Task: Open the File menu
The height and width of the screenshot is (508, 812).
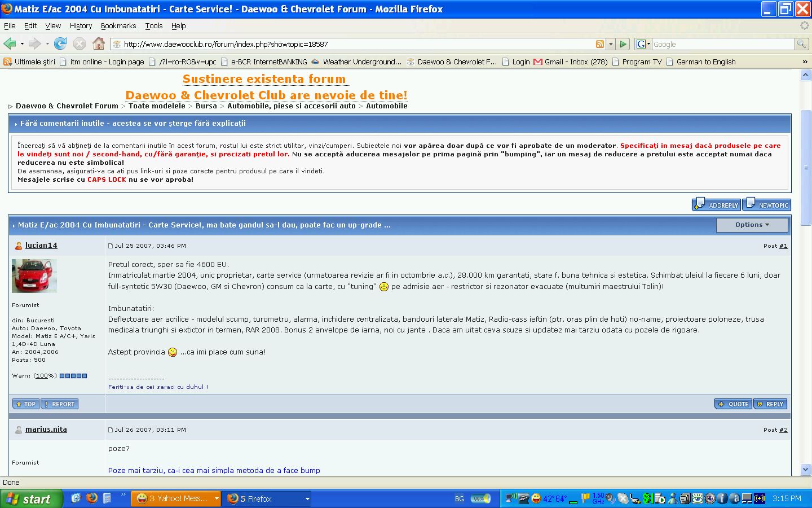Action: pyautogui.click(x=10, y=25)
